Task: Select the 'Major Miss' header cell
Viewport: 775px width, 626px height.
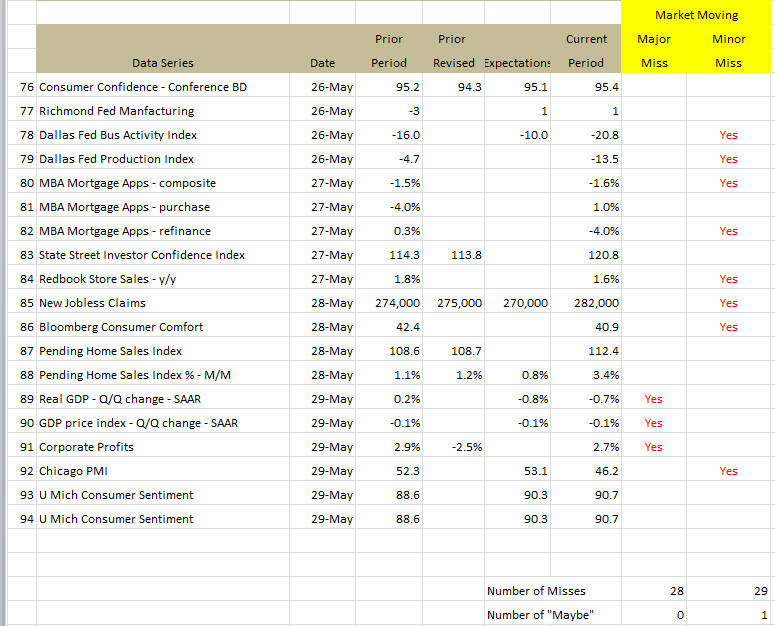Action: point(654,51)
